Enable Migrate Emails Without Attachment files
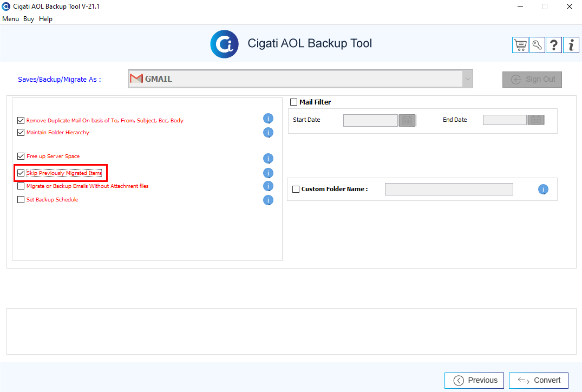Image resolution: width=582 pixels, height=392 pixels. click(21, 186)
